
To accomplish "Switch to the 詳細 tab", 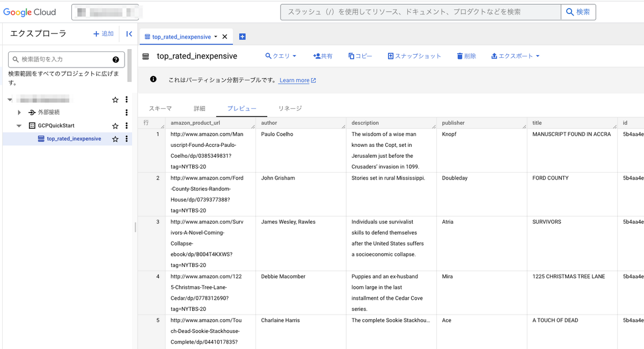I will click(199, 108).
